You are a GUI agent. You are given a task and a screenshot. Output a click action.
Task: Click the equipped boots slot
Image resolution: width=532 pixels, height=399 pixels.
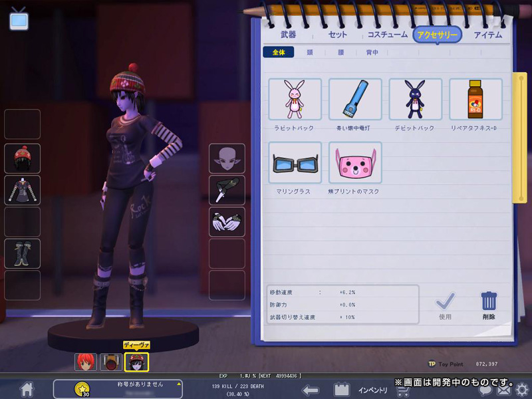pos(22,253)
